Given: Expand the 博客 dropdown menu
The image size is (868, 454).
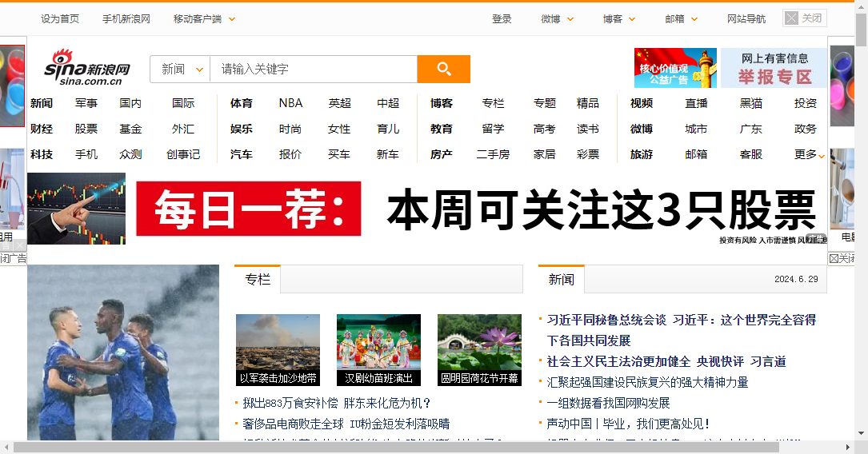Looking at the screenshot, I should pos(619,18).
